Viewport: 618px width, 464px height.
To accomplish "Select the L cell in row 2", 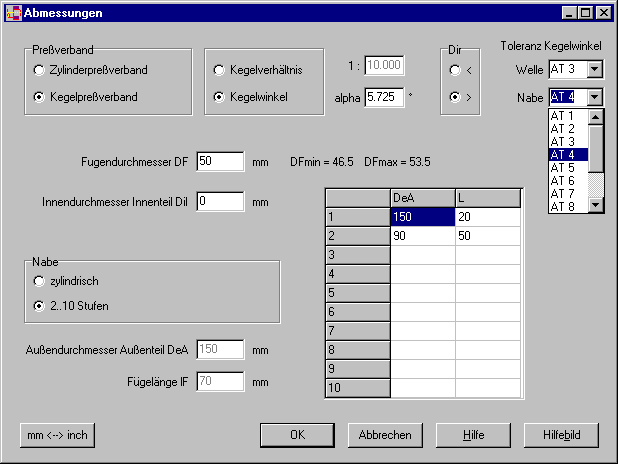I will click(487, 235).
